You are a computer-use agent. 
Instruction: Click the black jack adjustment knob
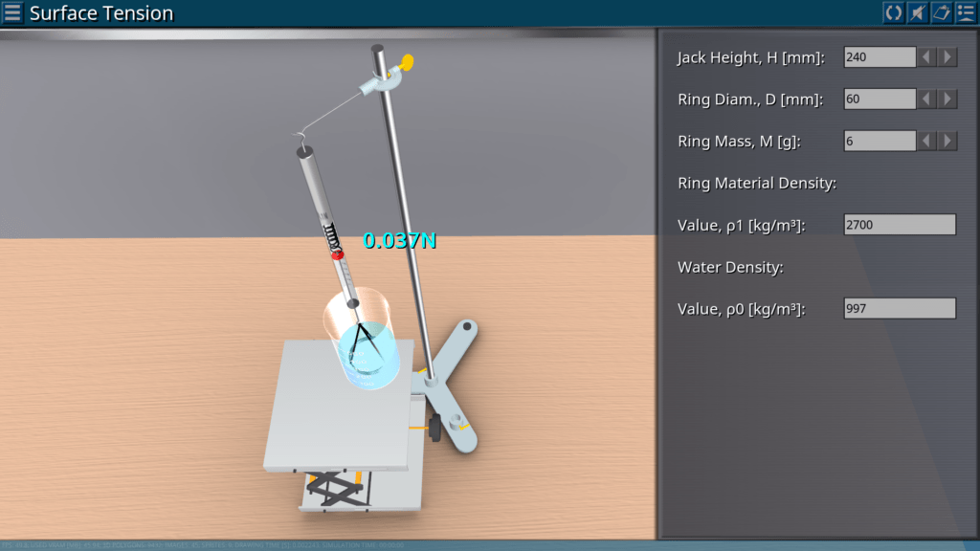435,429
